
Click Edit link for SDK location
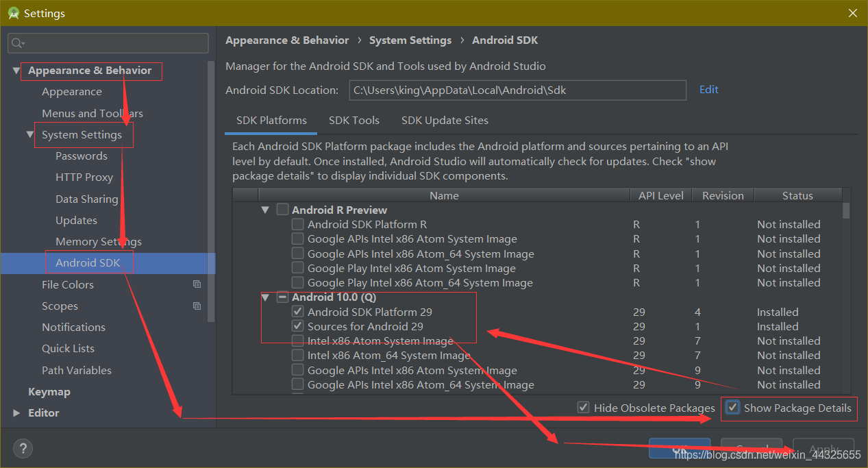(708, 90)
